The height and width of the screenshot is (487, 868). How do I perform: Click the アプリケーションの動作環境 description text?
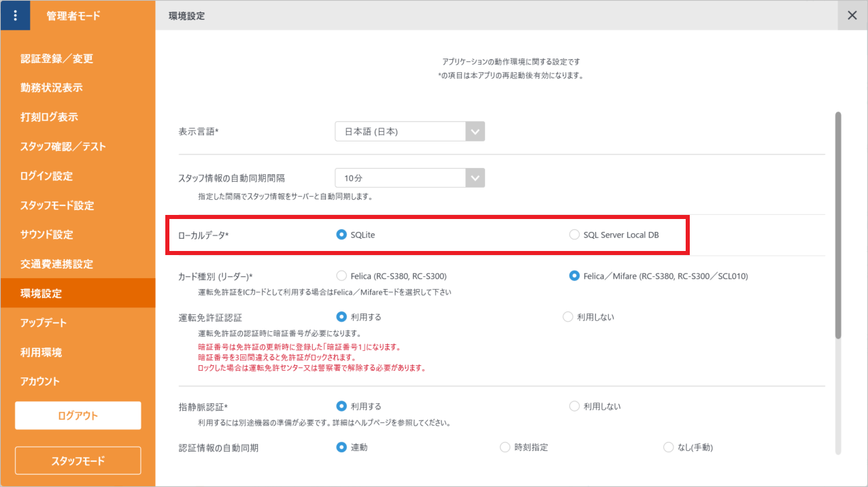[511, 61]
